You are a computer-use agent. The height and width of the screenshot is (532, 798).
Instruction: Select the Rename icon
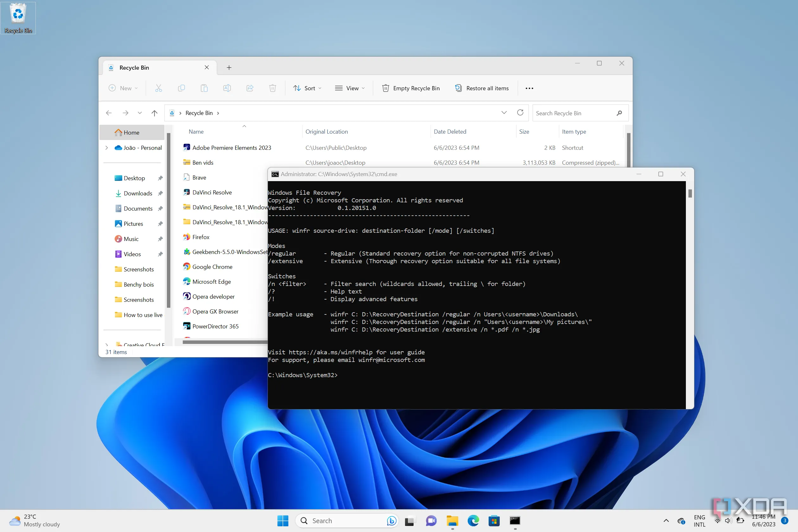point(227,88)
